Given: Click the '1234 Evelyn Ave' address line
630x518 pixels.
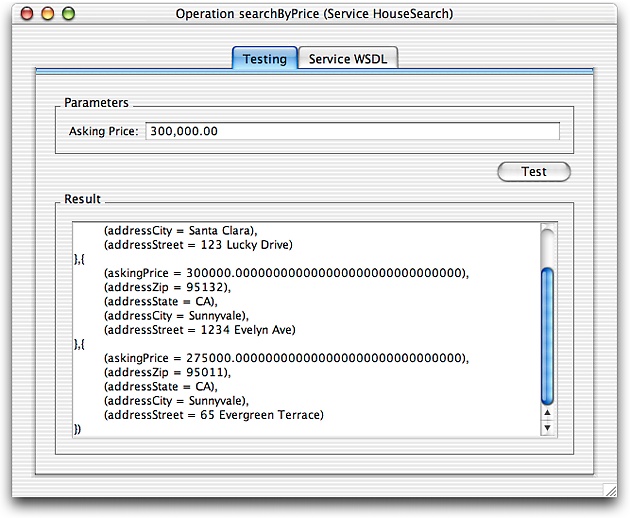Looking at the screenshot, I should [200, 330].
